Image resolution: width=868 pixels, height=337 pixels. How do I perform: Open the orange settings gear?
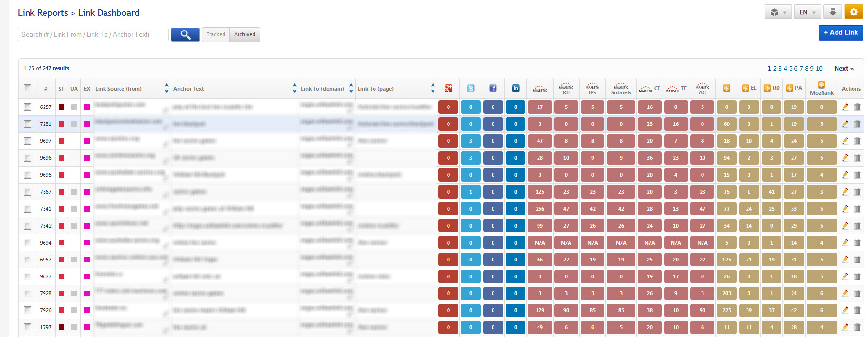click(853, 12)
